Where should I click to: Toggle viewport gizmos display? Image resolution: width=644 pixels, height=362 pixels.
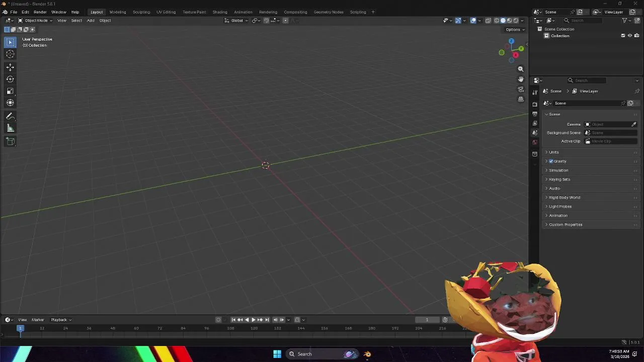click(x=458, y=21)
